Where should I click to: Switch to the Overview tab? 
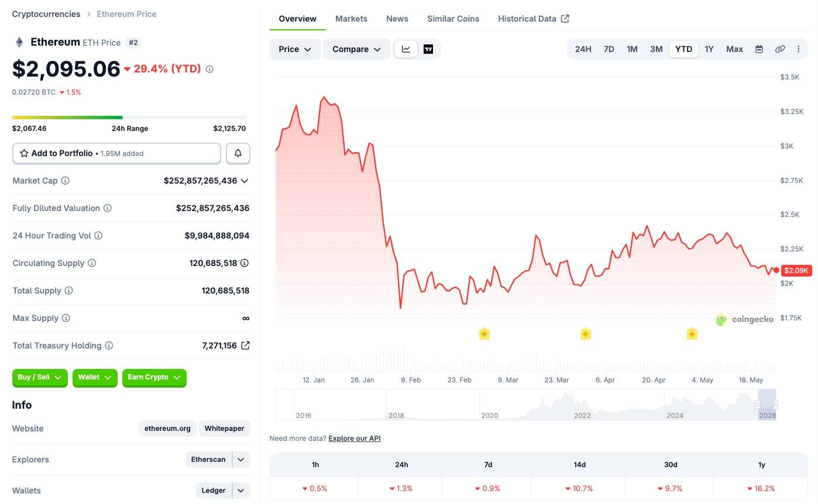click(297, 19)
